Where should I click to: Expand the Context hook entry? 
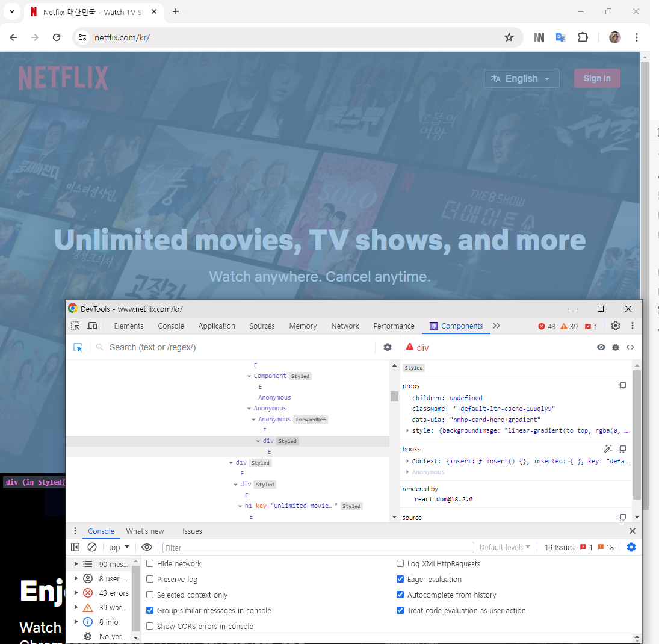point(407,461)
